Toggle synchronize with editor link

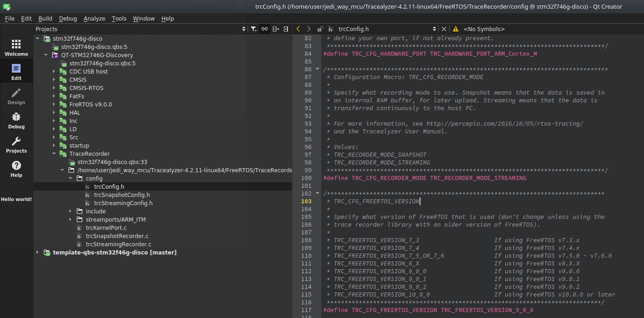[x=265, y=29]
